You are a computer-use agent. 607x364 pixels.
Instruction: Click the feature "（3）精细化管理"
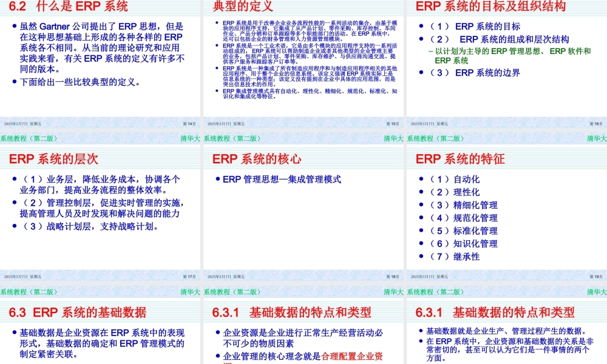(462, 205)
